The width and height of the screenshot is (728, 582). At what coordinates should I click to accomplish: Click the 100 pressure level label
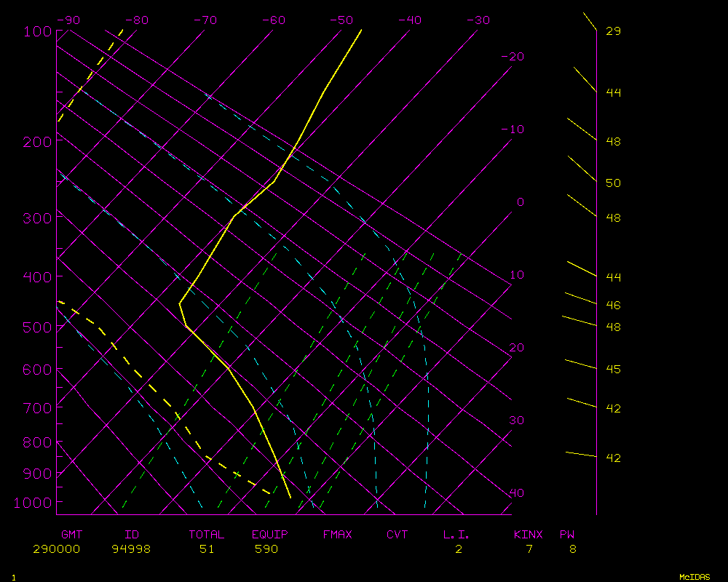[x=37, y=31]
